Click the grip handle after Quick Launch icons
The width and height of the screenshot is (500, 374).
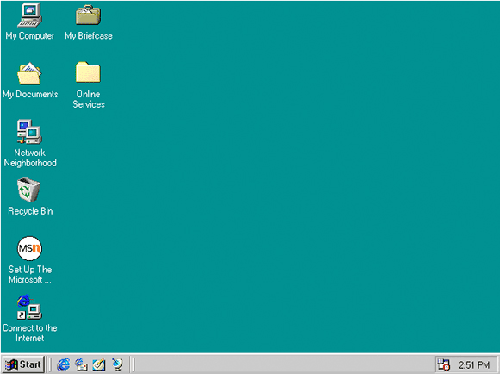132,364
